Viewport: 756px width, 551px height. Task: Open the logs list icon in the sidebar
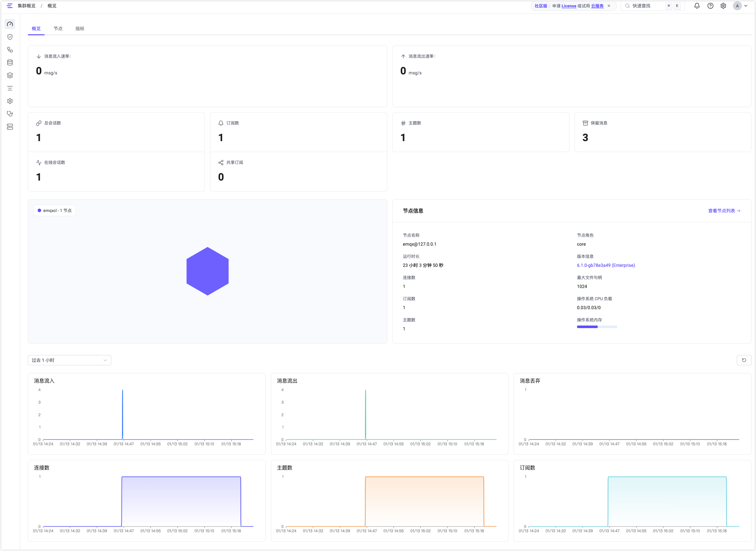coord(10,88)
